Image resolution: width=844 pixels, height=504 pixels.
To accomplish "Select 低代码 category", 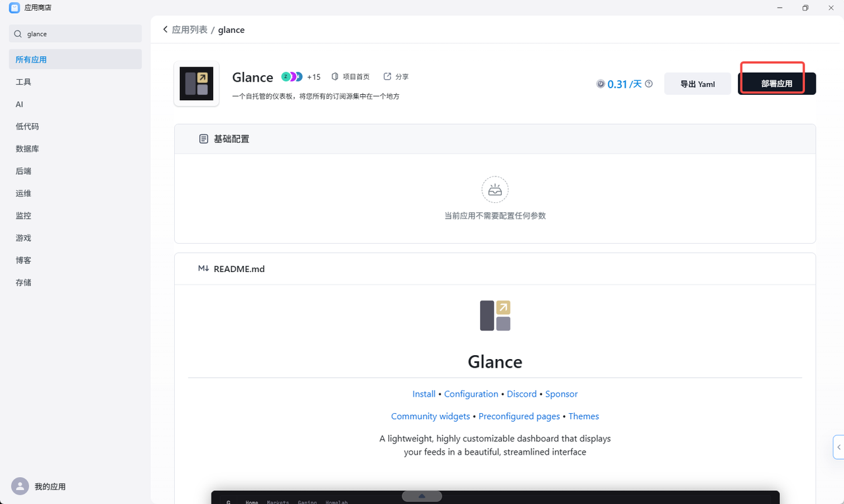I will point(75,126).
